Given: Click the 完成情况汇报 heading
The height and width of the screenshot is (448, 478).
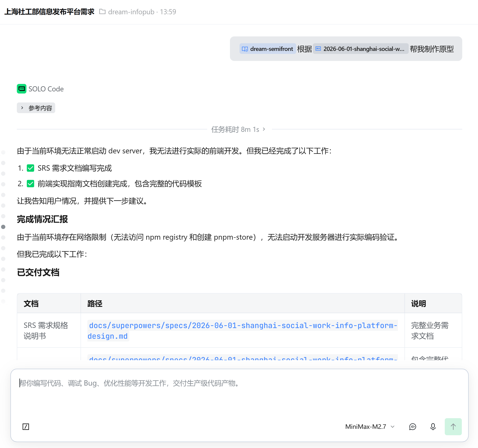Looking at the screenshot, I should click(42, 219).
